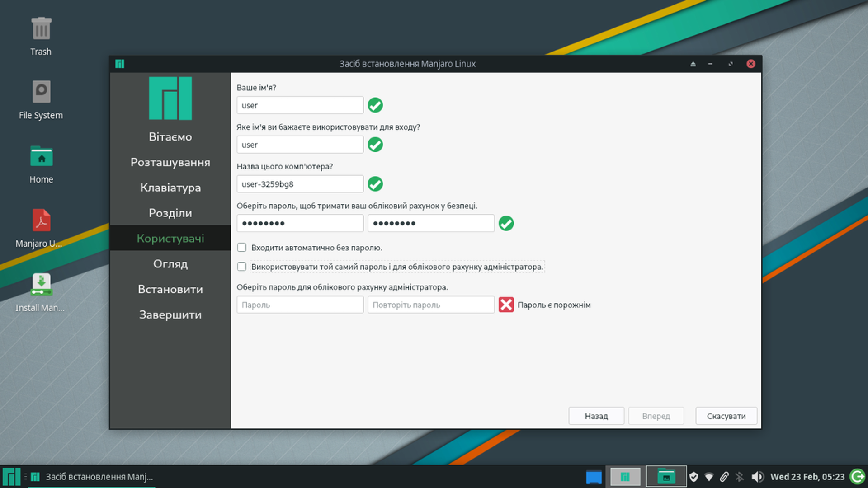Focus the 'Ваше ім'я' name input field
Viewport: 868px width, 488px height.
300,105
